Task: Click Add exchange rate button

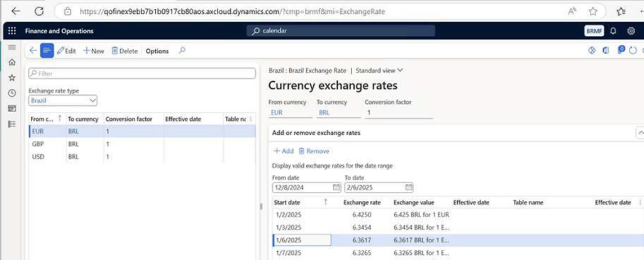Action: coord(284,151)
